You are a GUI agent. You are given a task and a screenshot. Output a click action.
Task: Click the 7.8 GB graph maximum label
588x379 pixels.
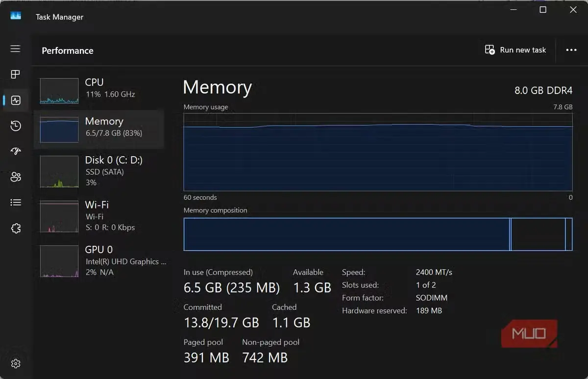point(562,107)
